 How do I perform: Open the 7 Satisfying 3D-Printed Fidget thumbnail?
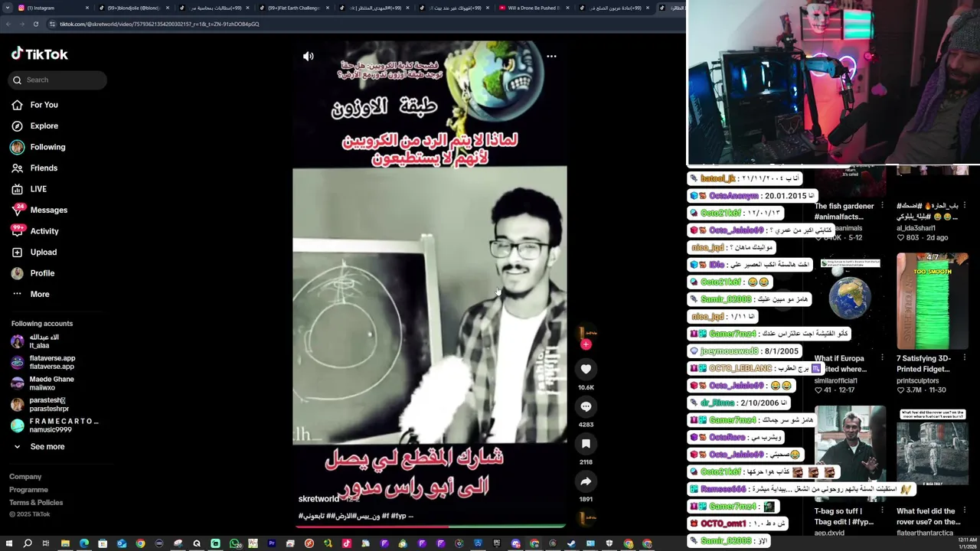pos(933,301)
